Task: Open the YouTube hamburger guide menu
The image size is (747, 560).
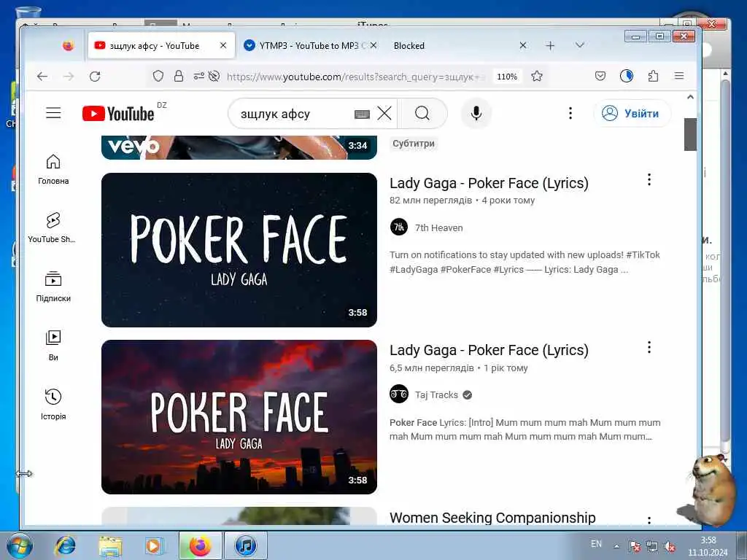Action: coord(53,113)
